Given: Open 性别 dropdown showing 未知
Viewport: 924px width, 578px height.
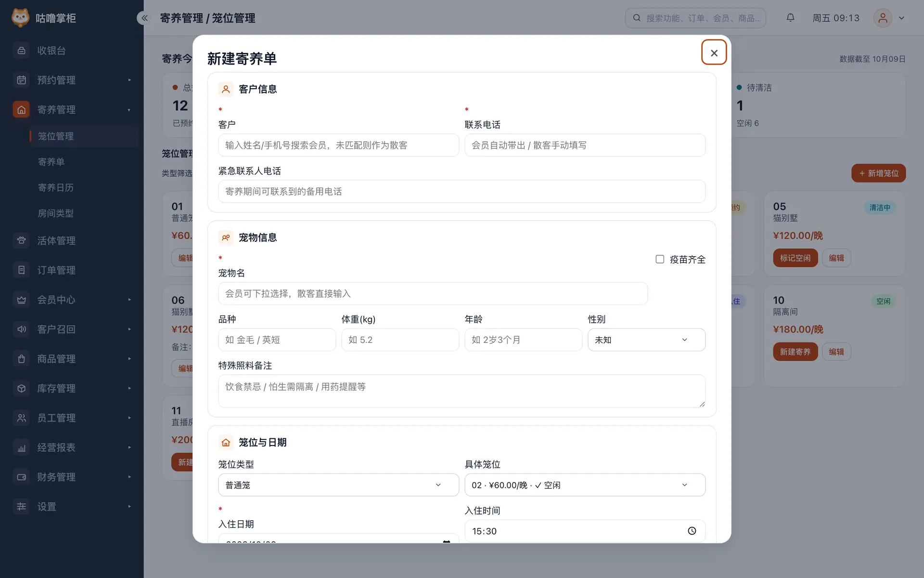Looking at the screenshot, I should (646, 340).
